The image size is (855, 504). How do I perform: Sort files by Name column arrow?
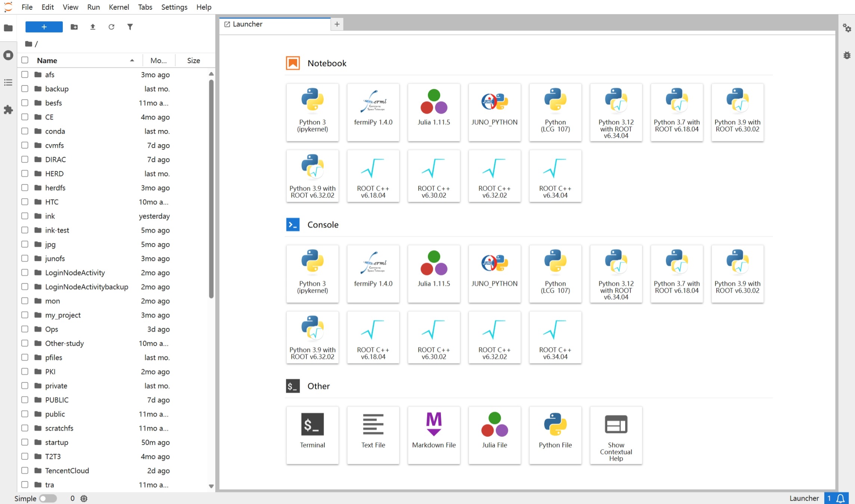pos(132,60)
